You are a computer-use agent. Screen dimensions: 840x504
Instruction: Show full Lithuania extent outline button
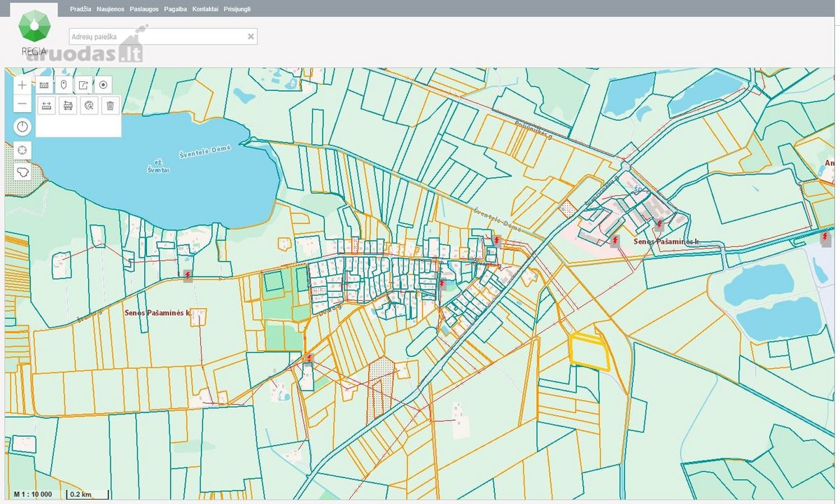click(22, 171)
